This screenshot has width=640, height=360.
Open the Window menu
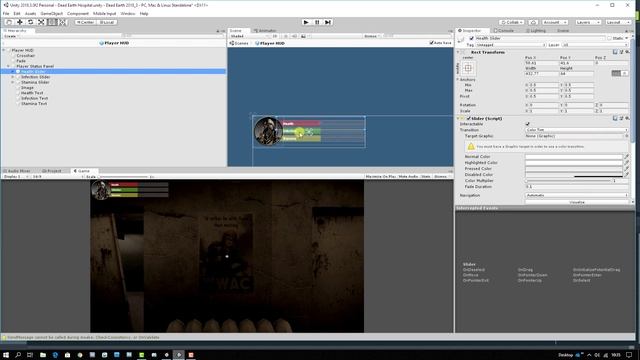click(x=128, y=13)
